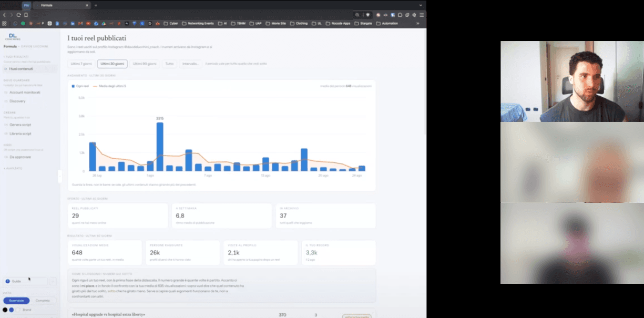Expand the Avanzato sidebar section
Screen dimensions: 644x318
tap(13, 168)
